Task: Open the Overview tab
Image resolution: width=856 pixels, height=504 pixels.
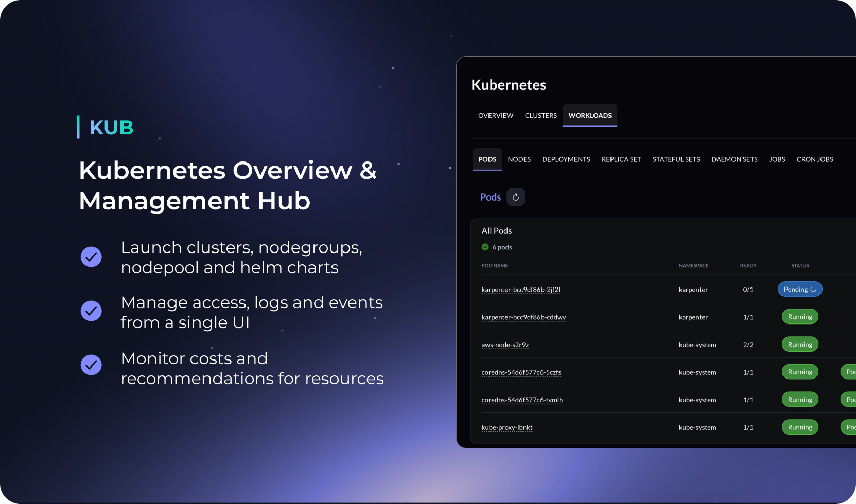Action: coord(496,116)
